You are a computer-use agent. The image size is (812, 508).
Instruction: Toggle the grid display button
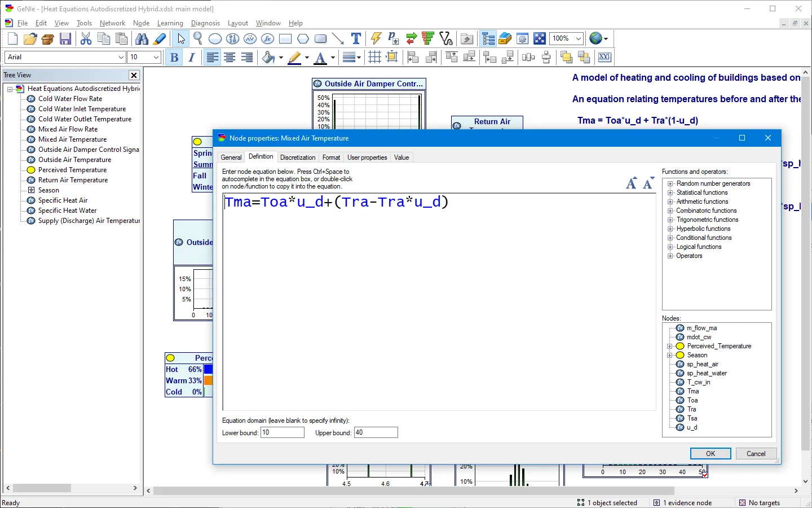[x=374, y=57]
